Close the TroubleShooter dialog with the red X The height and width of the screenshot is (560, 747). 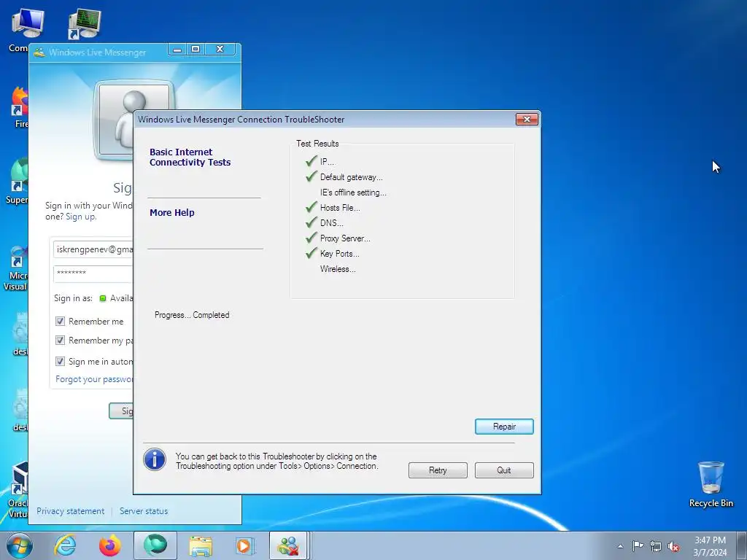pos(527,119)
